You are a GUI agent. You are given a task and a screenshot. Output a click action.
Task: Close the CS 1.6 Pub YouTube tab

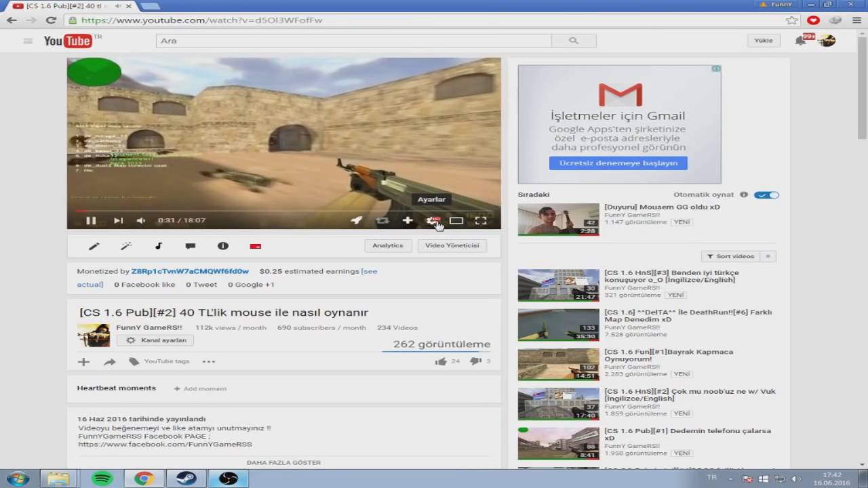point(129,6)
